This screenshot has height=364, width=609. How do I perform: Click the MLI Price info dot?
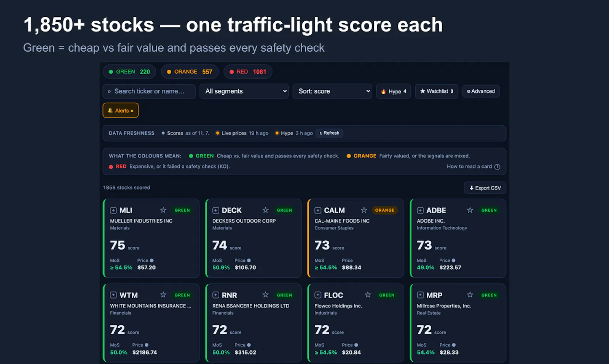pyautogui.click(x=151, y=261)
